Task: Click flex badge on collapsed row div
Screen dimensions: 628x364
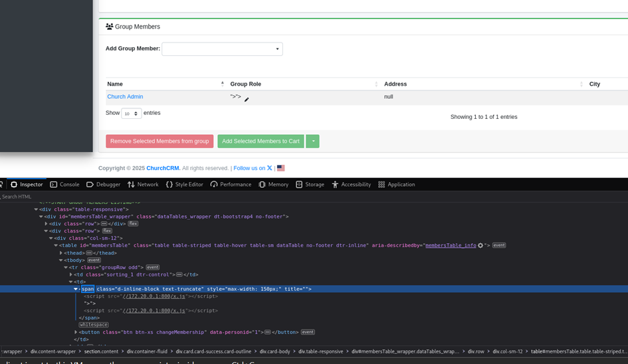Action: (133, 224)
